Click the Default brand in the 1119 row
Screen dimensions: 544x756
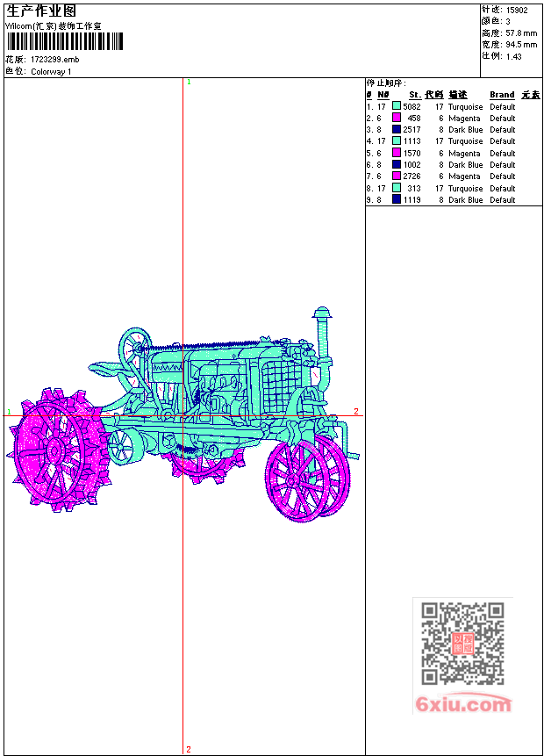503,200
